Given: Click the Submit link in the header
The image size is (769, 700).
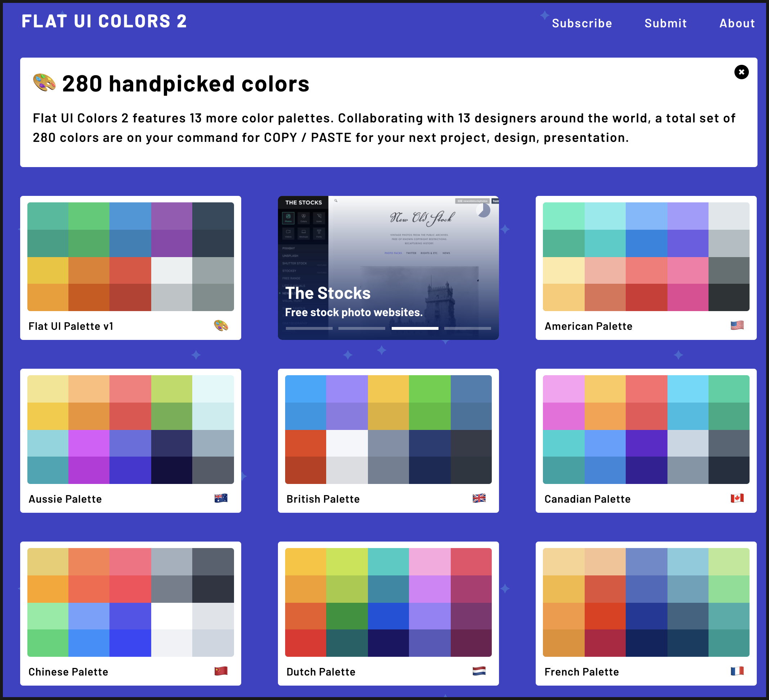Looking at the screenshot, I should click(x=666, y=23).
